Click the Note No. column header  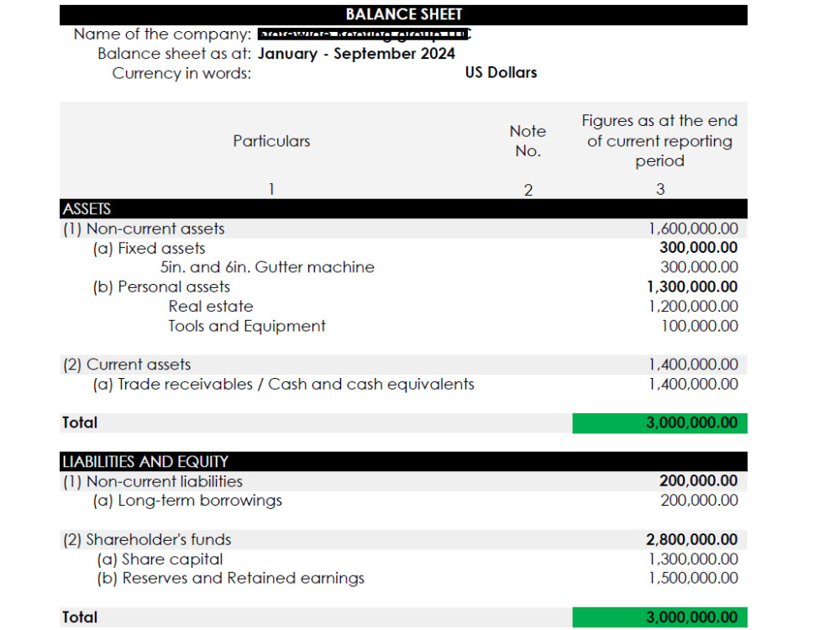click(528, 141)
